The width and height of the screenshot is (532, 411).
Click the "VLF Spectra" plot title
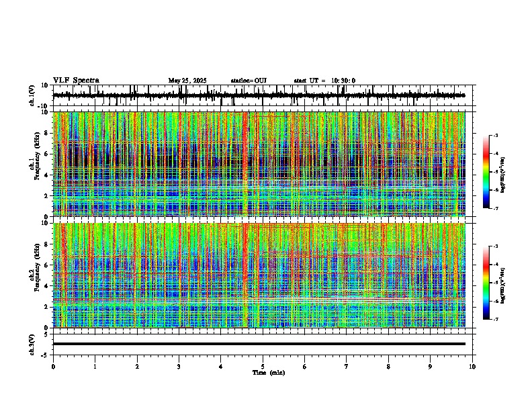point(76,81)
